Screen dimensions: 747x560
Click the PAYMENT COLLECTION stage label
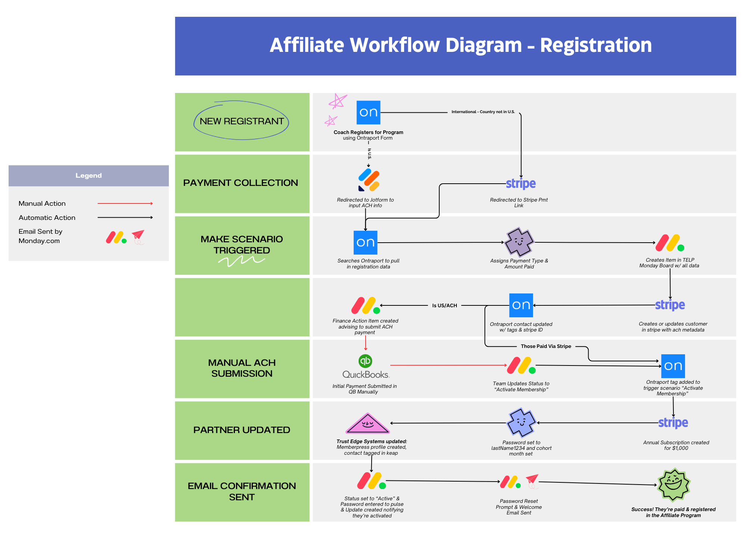(x=241, y=183)
